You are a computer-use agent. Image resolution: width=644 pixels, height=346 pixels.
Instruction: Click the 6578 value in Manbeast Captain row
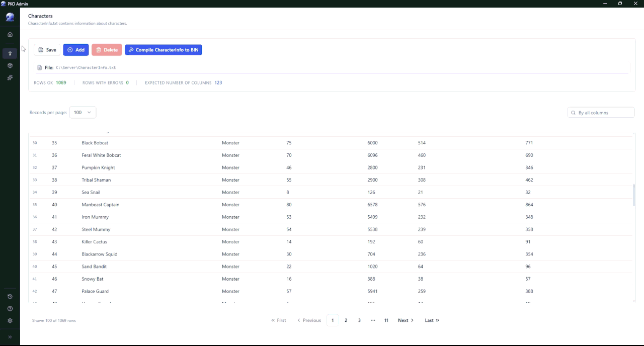373,205
